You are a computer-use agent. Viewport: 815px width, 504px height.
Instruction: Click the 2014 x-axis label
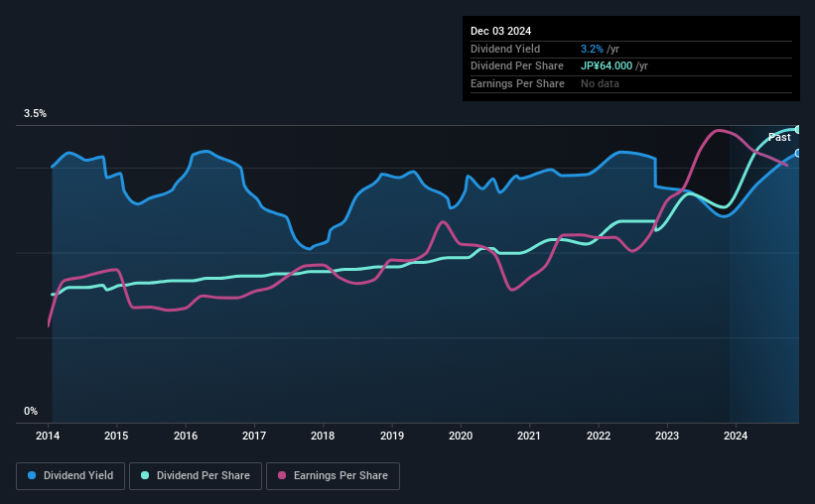coord(48,436)
